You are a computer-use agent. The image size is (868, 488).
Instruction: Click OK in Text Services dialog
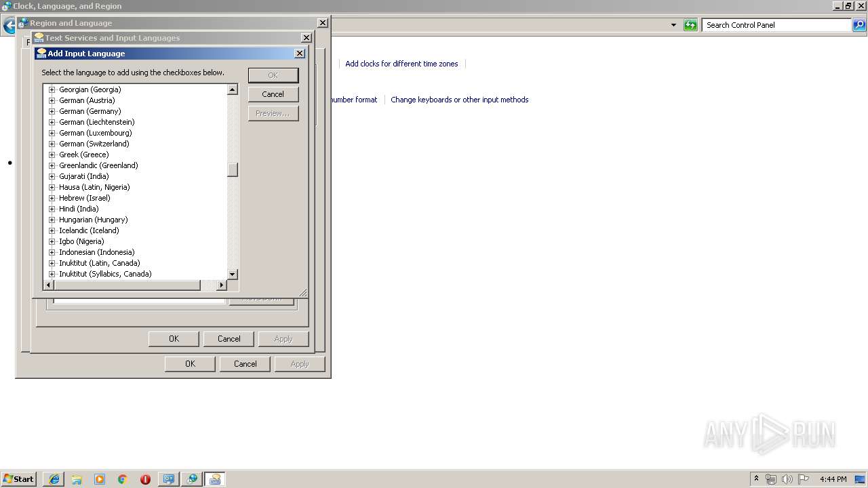[174, 339]
